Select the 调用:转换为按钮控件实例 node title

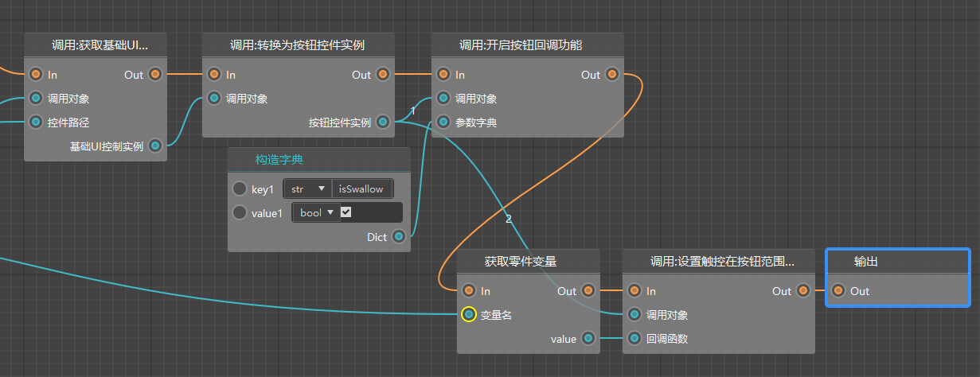[x=299, y=45]
